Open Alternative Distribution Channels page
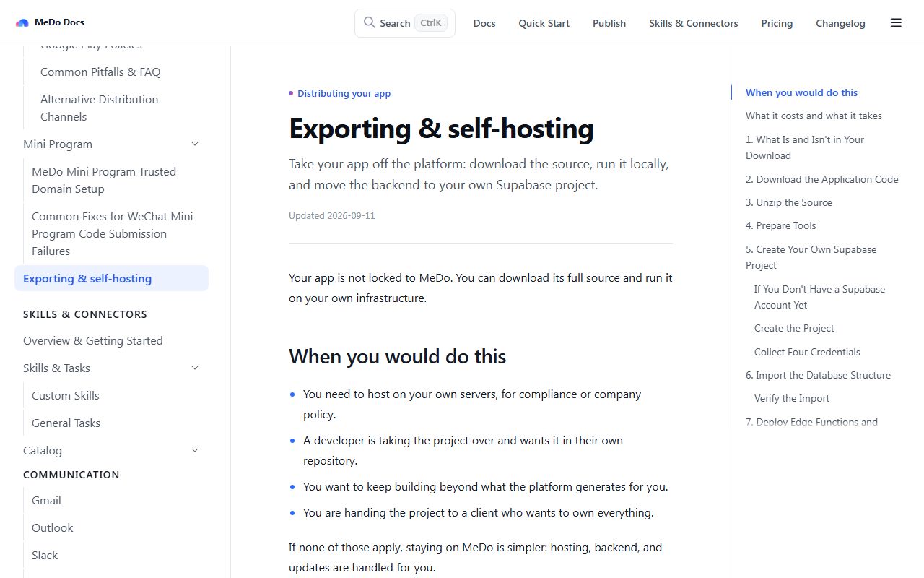Image resolution: width=924 pixels, height=578 pixels. click(100, 108)
